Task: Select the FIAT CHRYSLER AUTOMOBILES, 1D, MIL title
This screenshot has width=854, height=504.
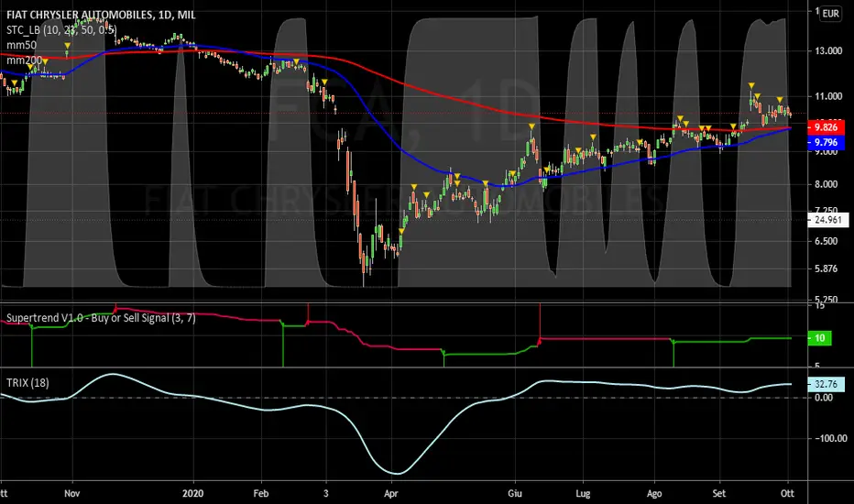Action: point(102,15)
